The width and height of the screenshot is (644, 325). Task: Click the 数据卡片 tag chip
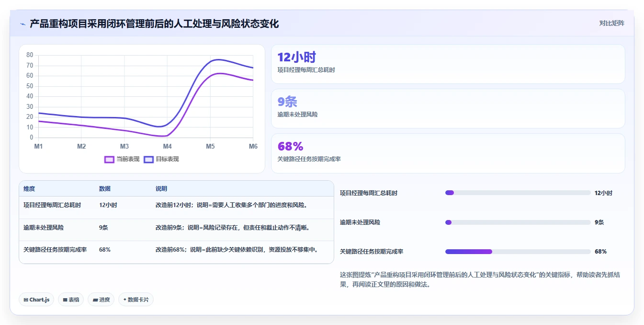[x=136, y=300]
